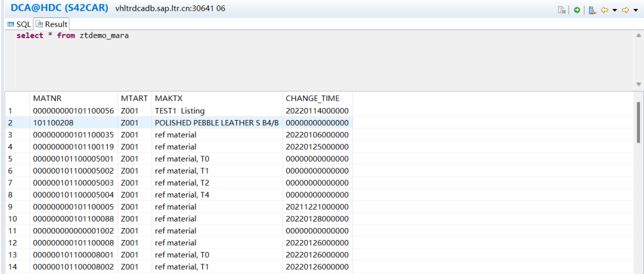Viewport: 644px width, 274px height.
Task: Select MATNR cell 000000101100005002
Action: tap(74, 171)
